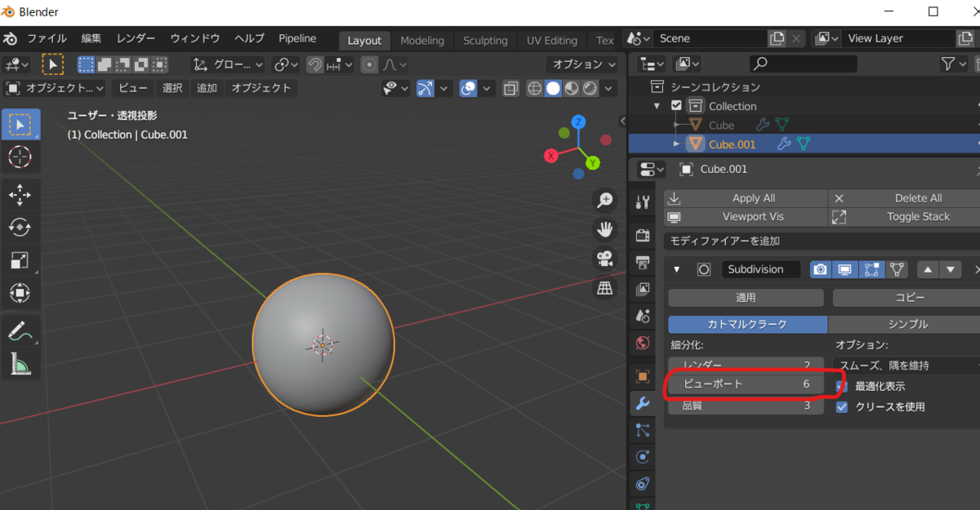Open the Object properties orange square icon
Screen dimensions: 980x510
[643, 376]
